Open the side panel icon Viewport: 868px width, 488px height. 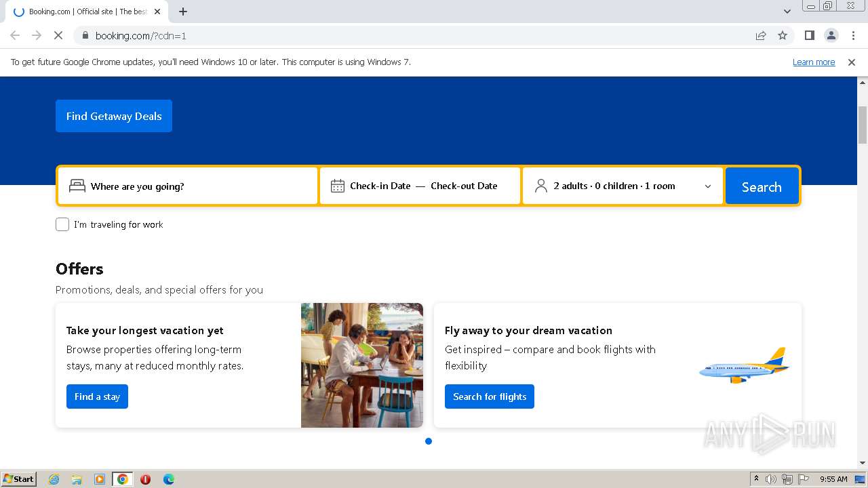point(809,35)
